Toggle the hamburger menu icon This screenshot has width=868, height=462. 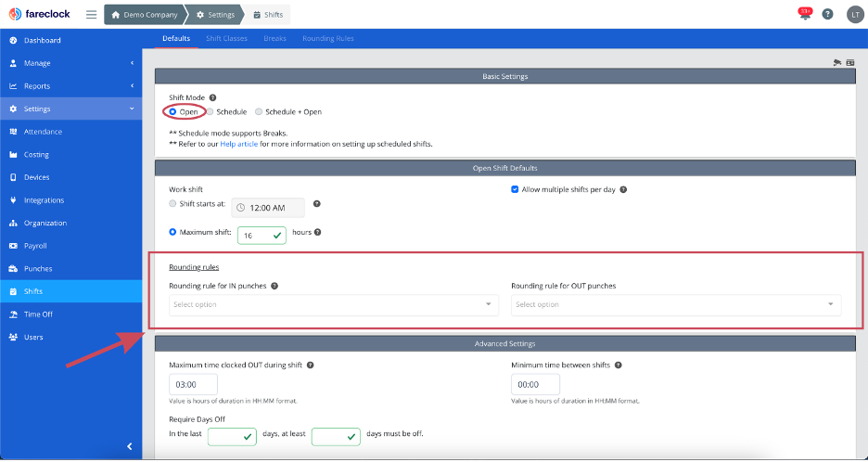pos(91,15)
